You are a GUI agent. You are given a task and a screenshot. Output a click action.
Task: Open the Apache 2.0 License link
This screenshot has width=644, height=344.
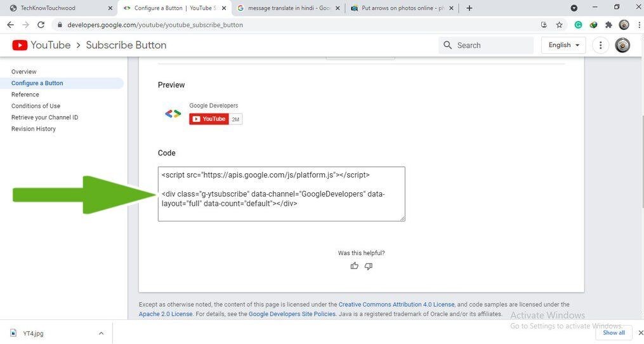coord(166,314)
